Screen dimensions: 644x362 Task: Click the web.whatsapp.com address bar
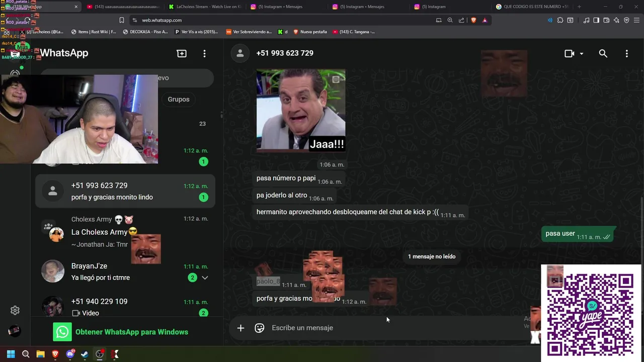[282, 20]
